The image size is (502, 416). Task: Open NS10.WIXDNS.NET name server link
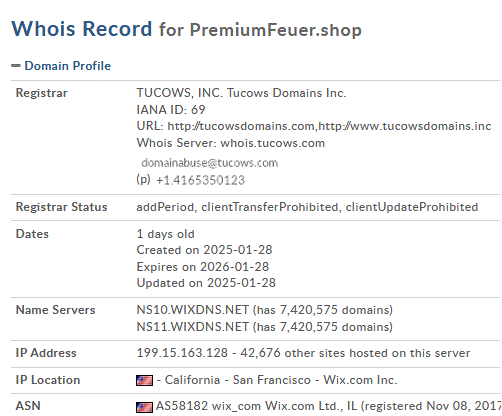[x=193, y=310]
